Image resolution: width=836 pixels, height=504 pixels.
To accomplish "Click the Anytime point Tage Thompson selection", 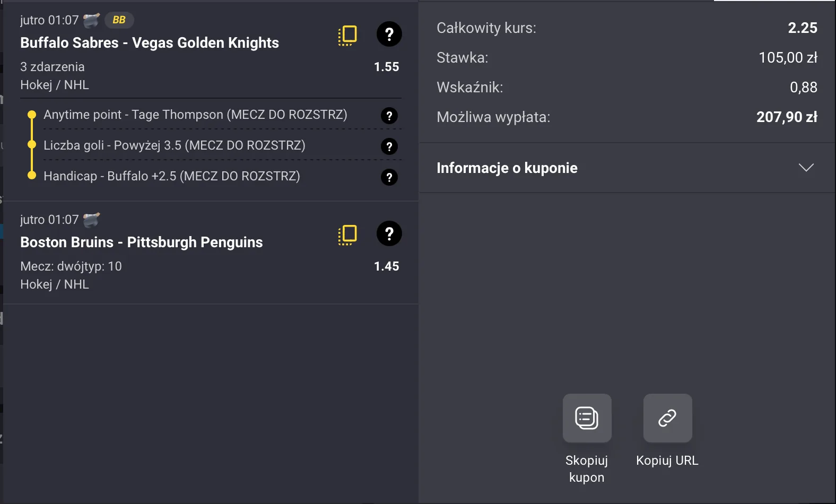I will 196,115.
